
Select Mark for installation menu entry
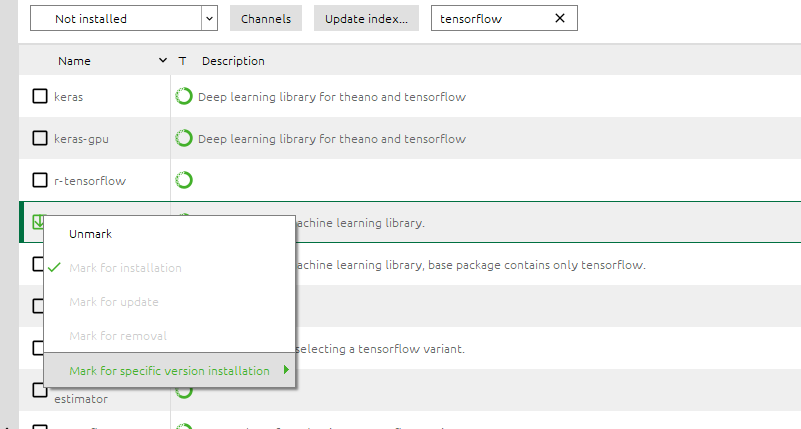click(170, 268)
